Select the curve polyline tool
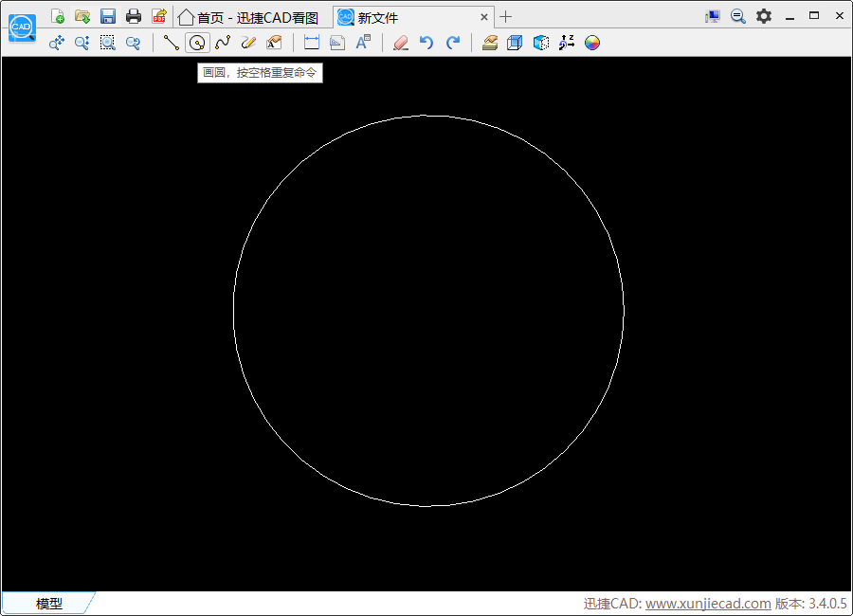The width and height of the screenshot is (853, 616). (223, 43)
